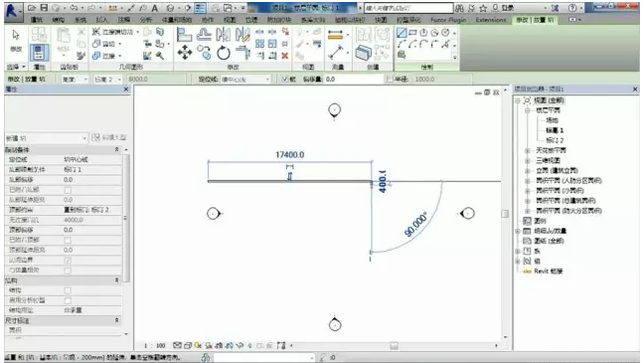The height and width of the screenshot is (363, 644).
Task: Click the star favorites icon in title bar
Action: tap(483, 8)
